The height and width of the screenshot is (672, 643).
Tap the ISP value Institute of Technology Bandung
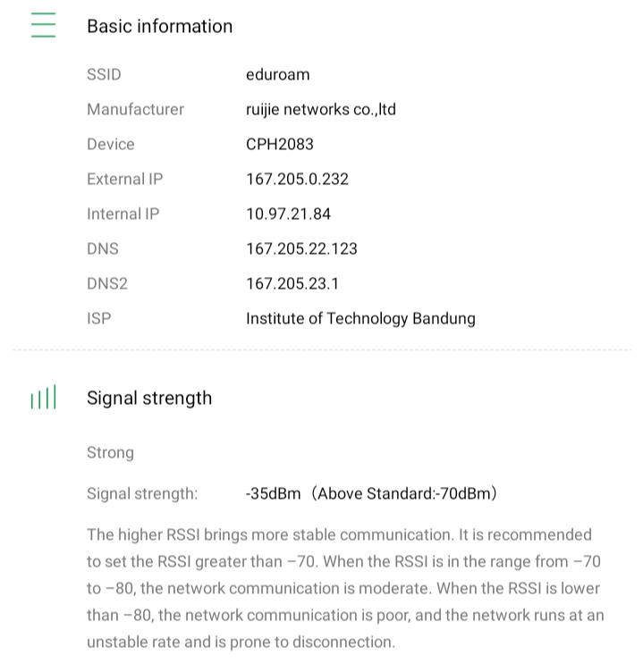(360, 318)
